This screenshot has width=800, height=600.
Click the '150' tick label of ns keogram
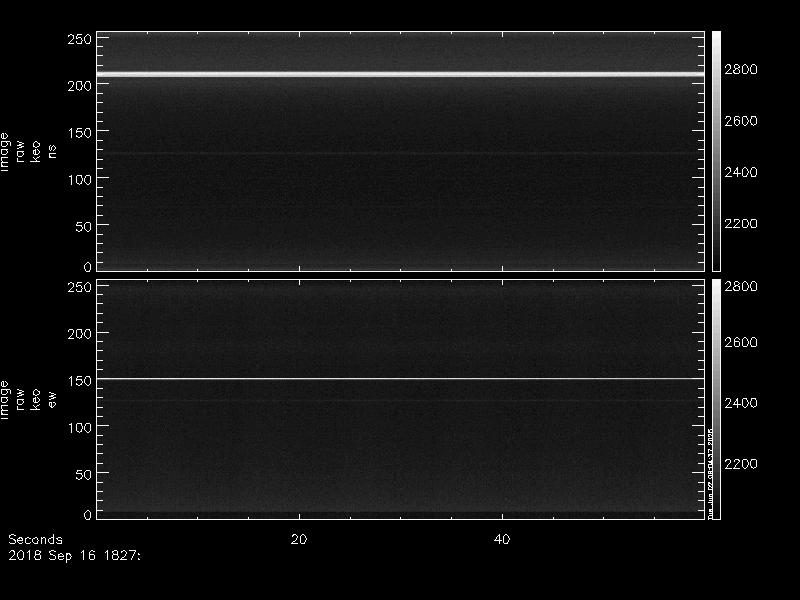(x=80, y=133)
